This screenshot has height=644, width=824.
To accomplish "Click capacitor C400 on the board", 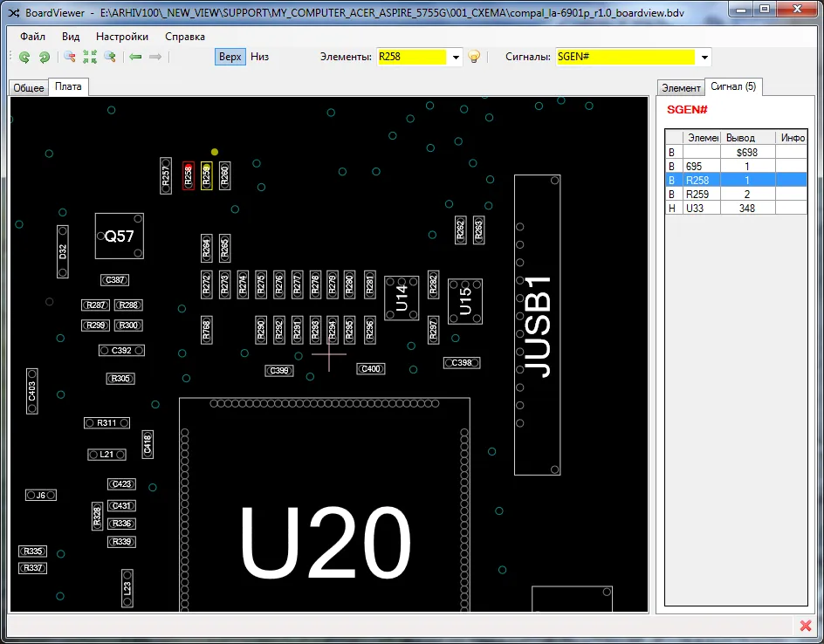I will coord(370,369).
